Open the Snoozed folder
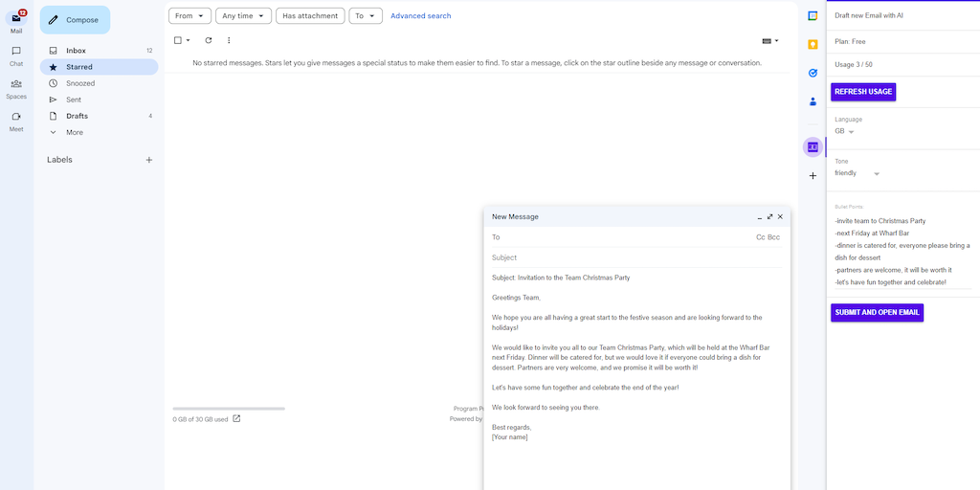980x490 pixels. (99, 83)
